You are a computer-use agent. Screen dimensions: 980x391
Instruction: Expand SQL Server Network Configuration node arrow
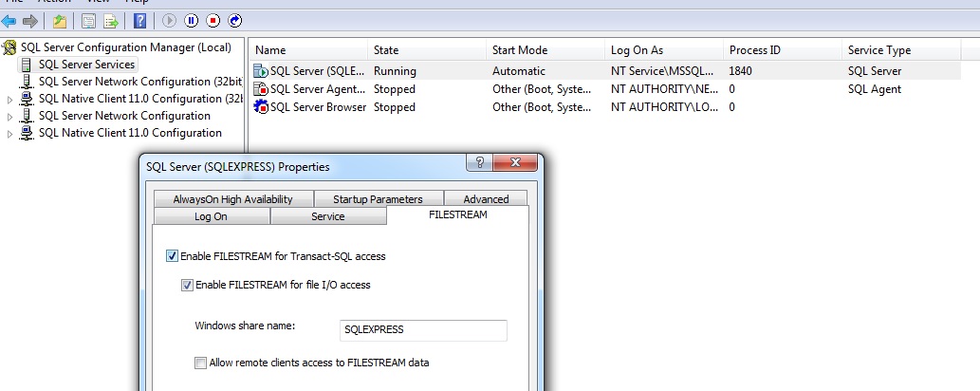pyautogui.click(x=9, y=117)
